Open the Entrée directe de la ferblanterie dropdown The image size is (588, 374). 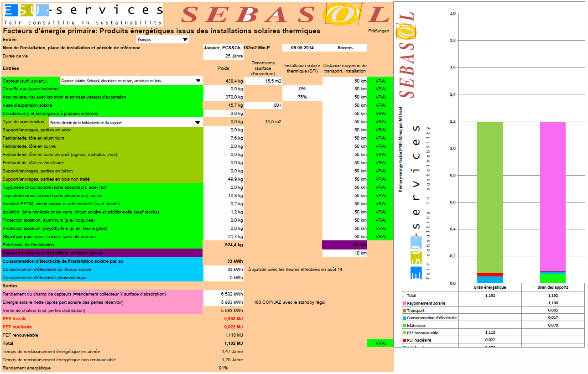(x=198, y=122)
